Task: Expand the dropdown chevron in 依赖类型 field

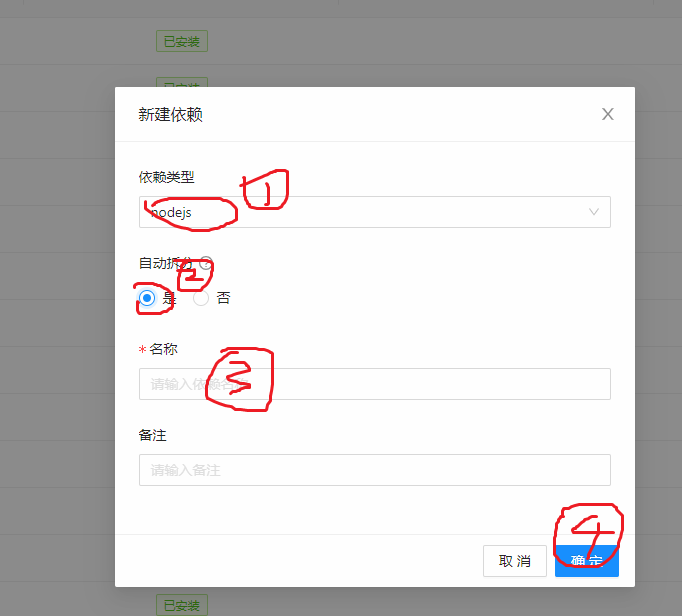Action: coord(594,212)
